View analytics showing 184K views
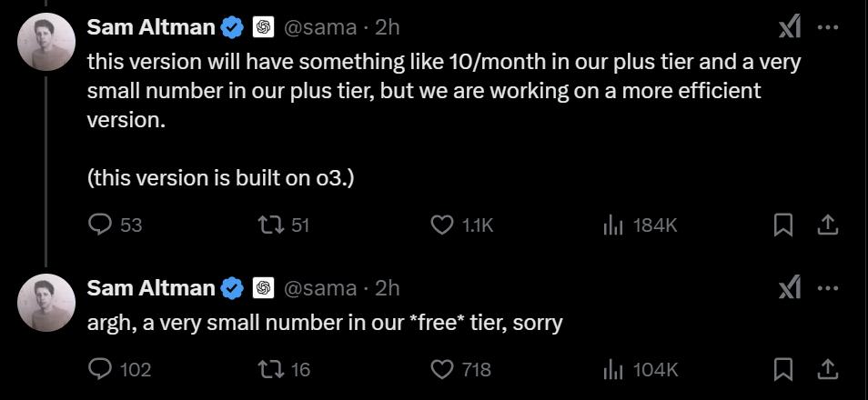The image size is (868, 400). [x=611, y=225]
